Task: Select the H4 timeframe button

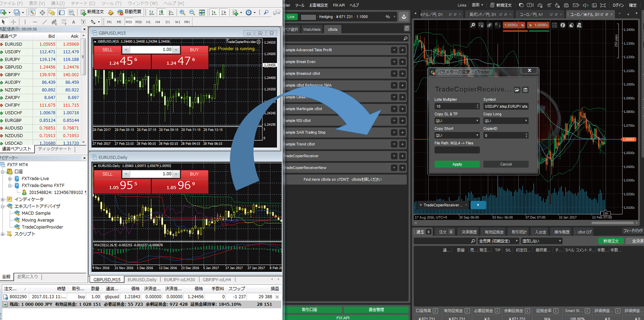Action: pos(158,22)
